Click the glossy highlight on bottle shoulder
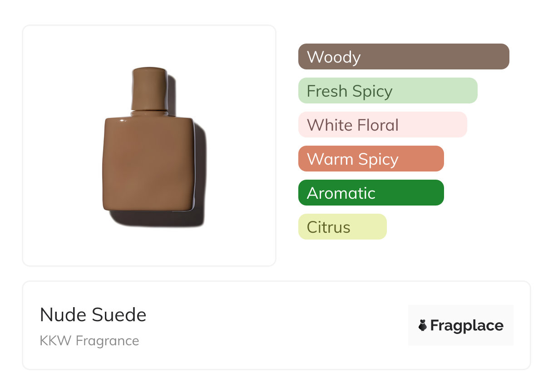553x392 pixels. coord(123,120)
